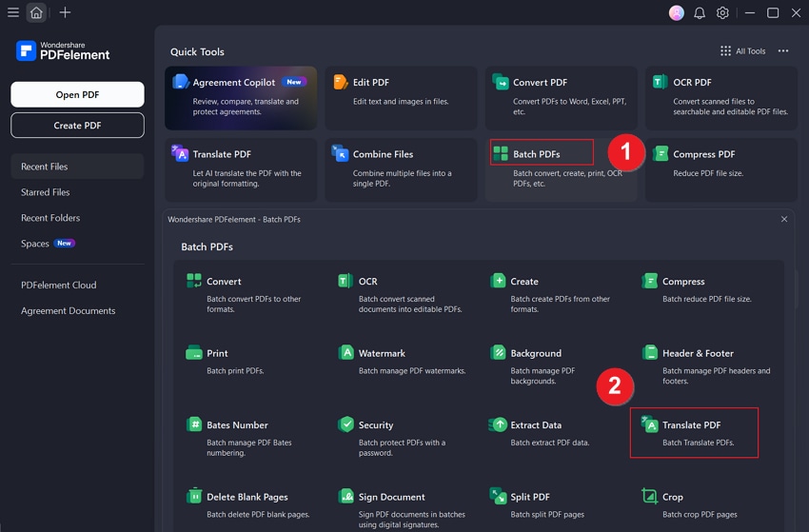This screenshot has width=809, height=532.
Task: Click 'Batch extract PDF data.' description
Action: 550,443
